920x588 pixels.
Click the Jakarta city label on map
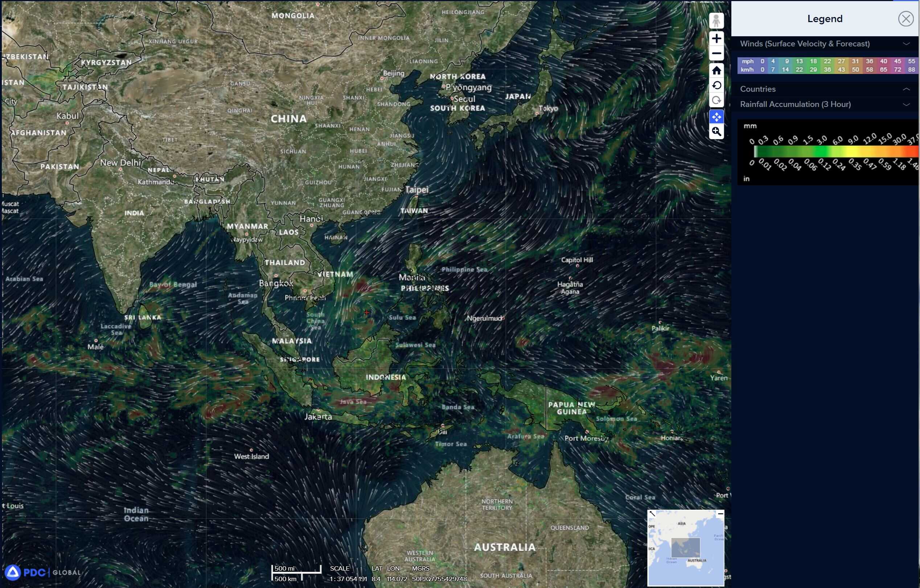click(x=318, y=417)
